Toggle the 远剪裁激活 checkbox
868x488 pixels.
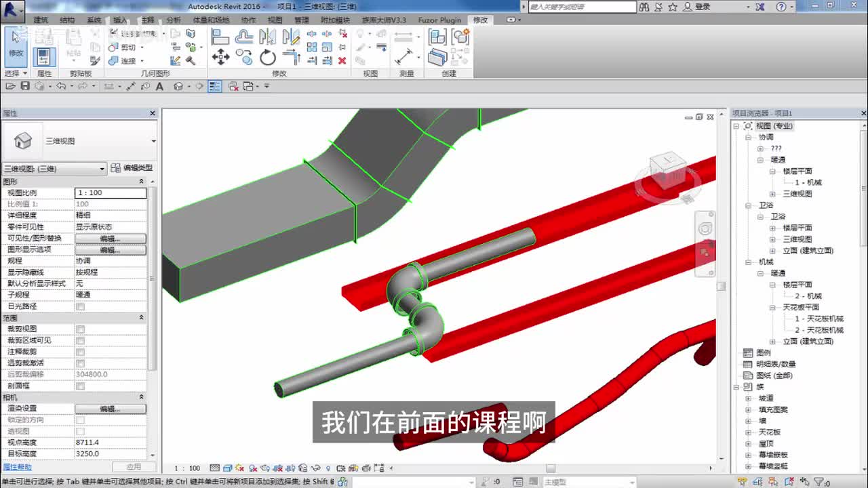[x=81, y=363]
